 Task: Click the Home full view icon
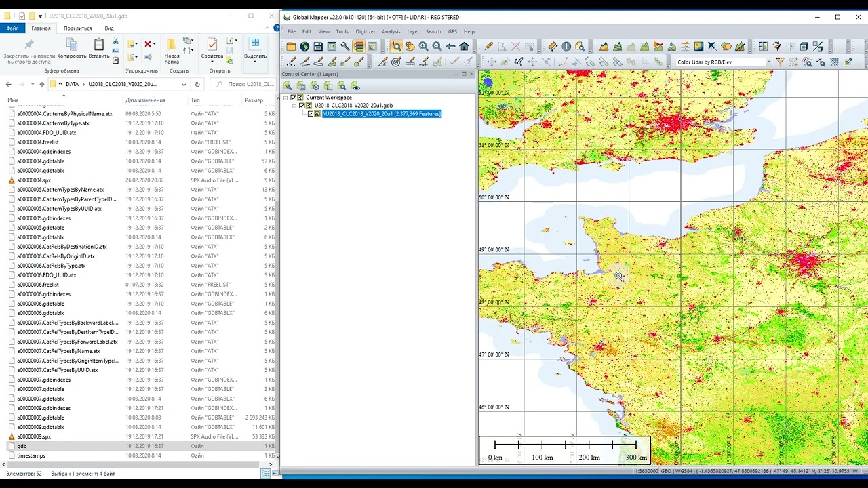(464, 47)
